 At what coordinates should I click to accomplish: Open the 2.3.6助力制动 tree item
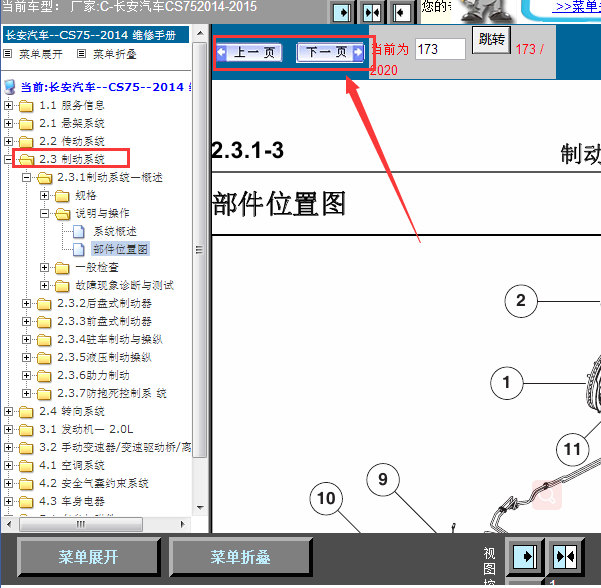pos(94,375)
